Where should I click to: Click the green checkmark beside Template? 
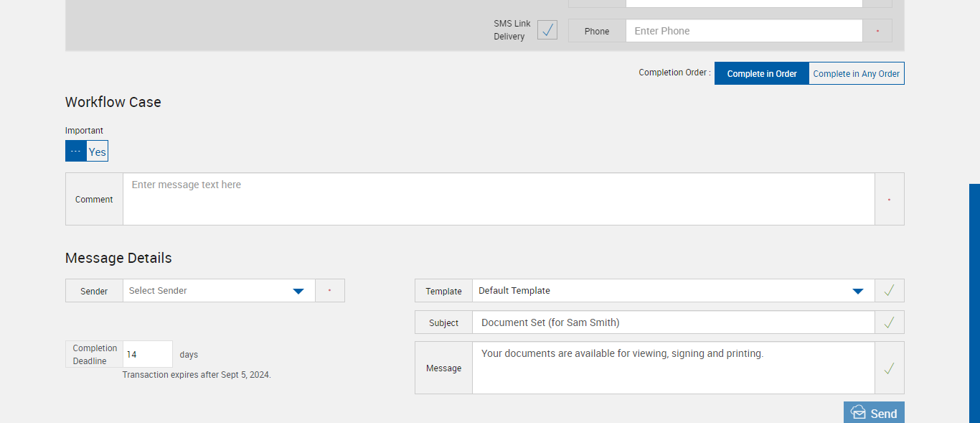[x=889, y=291]
